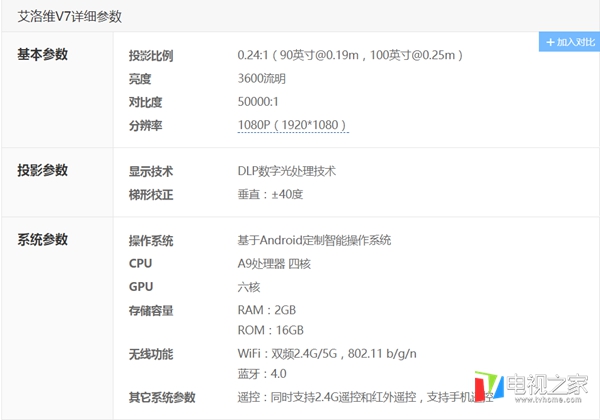
Task: Click the WiFi 双频2.4G/5G value
Action: point(327,354)
